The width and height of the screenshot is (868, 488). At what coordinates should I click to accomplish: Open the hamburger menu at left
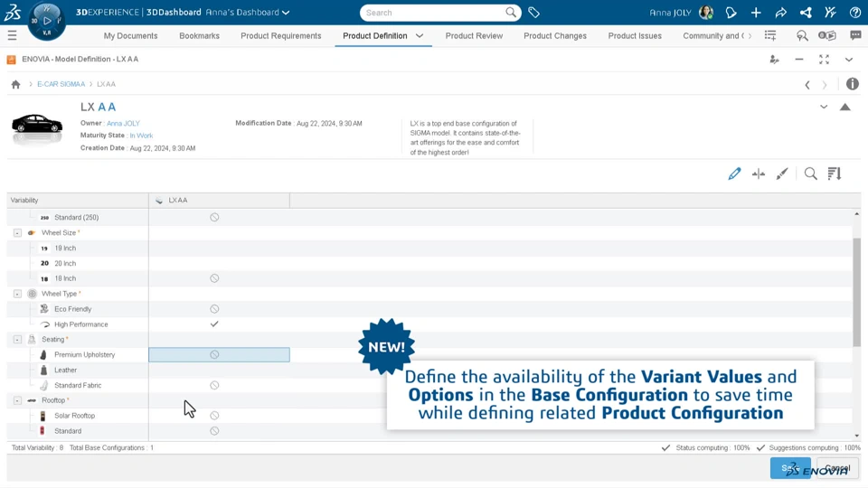pos(12,36)
